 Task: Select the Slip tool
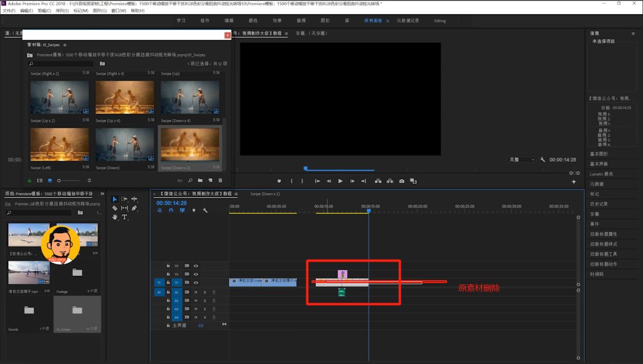coord(124,208)
